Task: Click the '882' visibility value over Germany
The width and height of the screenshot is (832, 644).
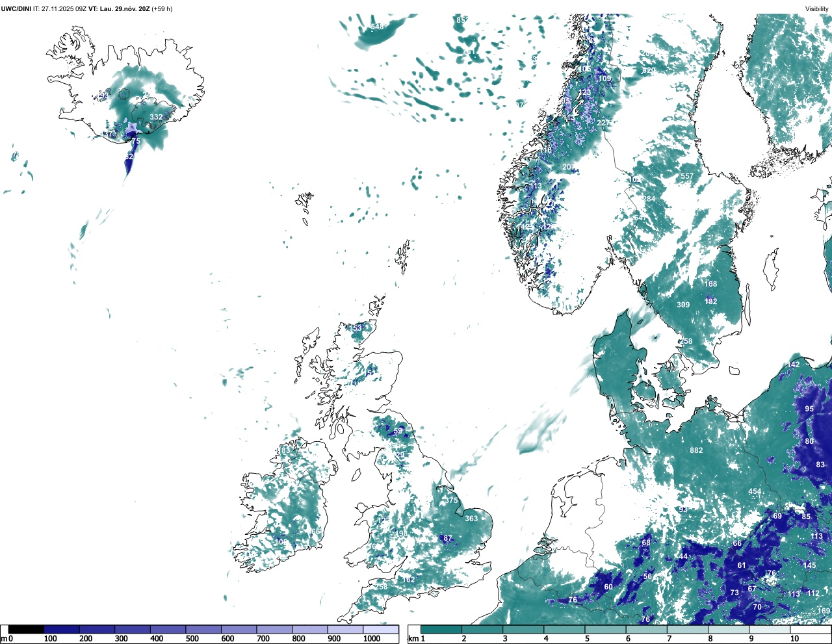Action: coord(696,450)
